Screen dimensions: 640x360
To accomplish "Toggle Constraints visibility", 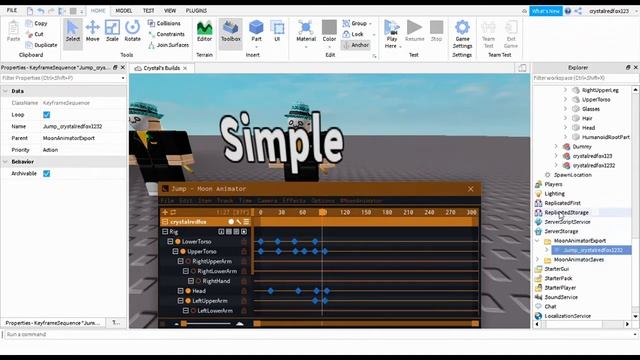I will point(166,34).
